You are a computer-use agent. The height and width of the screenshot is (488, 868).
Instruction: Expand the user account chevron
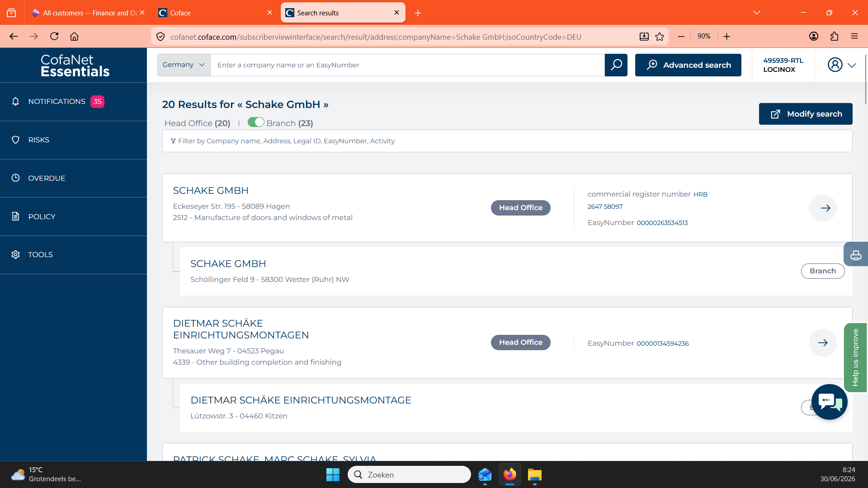852,65
